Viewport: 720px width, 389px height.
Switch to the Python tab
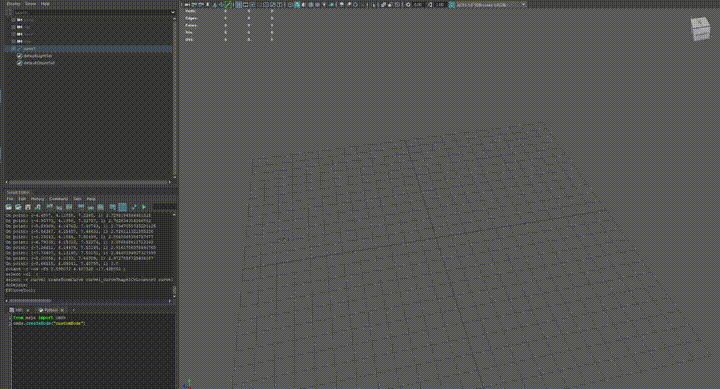click(49, 310)
